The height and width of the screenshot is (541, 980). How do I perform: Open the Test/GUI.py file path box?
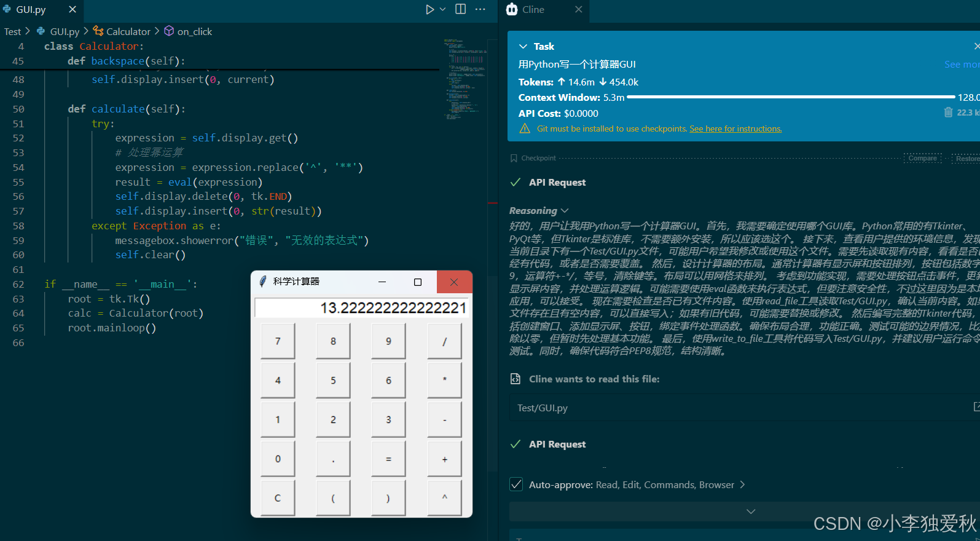coord(745,408)
